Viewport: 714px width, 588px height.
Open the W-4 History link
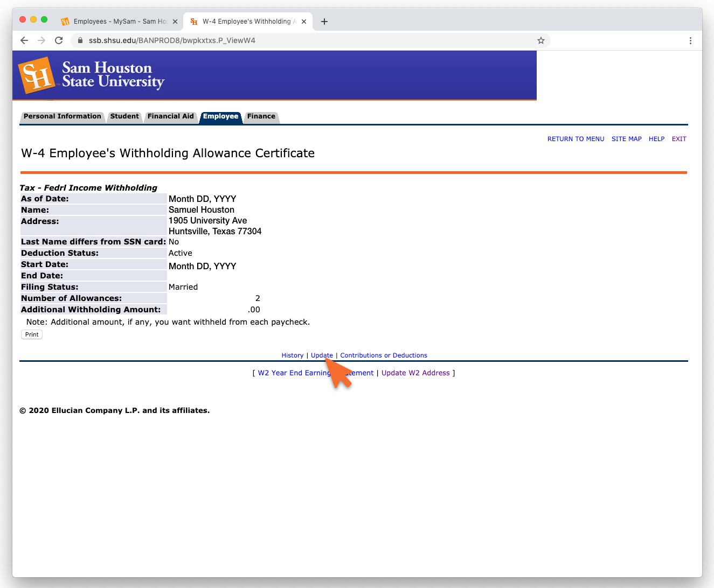pos(292,355)
